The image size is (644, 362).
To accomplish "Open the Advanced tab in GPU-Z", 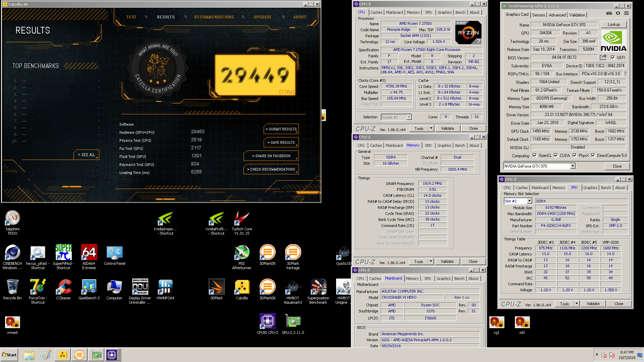I will 557,15.
